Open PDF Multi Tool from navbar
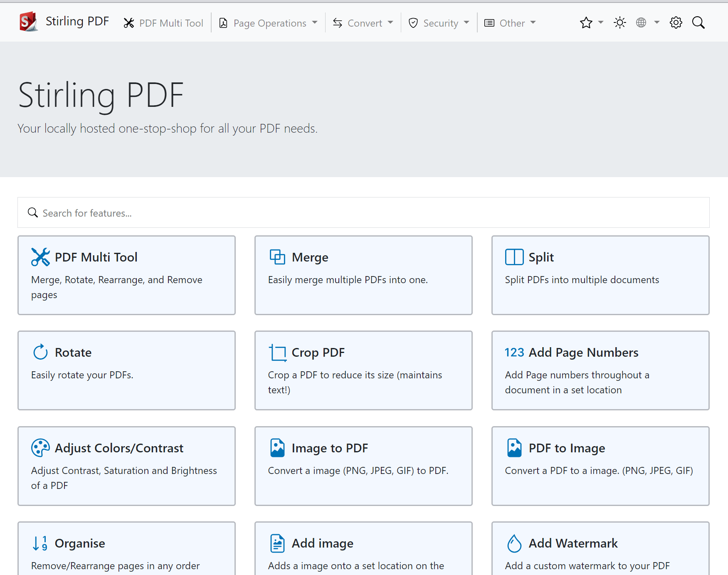Screen dimensions: 728x575 point(163,23)
